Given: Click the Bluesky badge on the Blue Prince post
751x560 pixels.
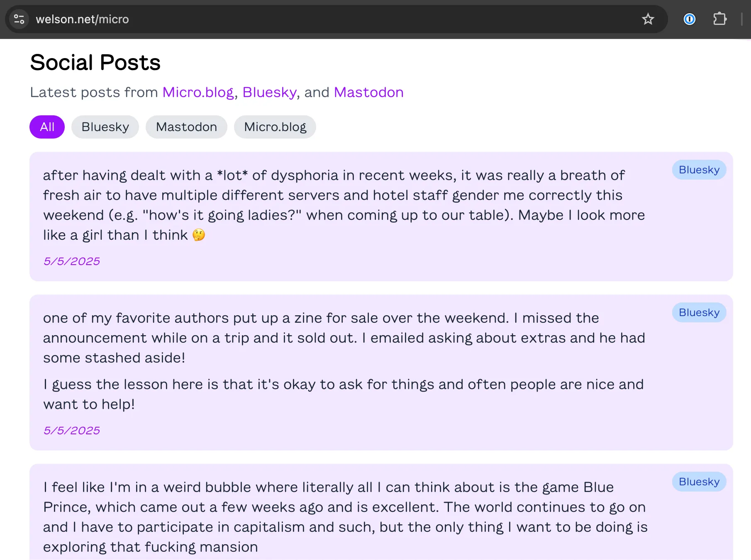Looking at the screenshot, I should click(x=699, y=482).
